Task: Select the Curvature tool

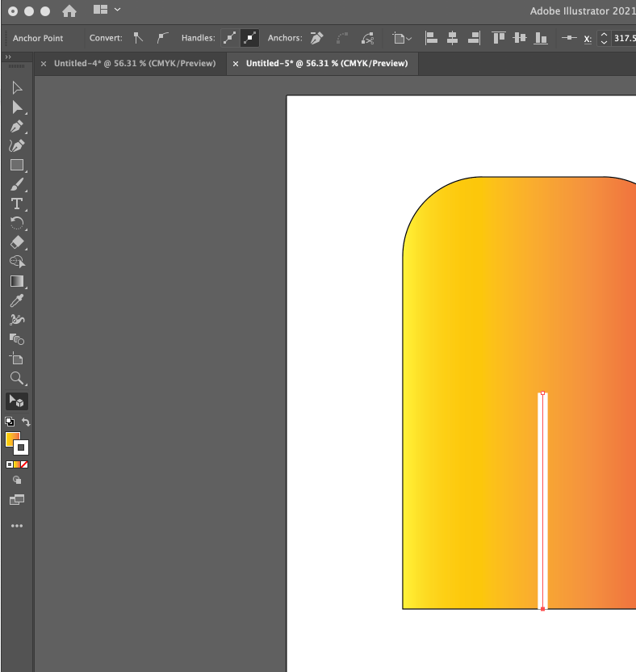Action: (16, 146)
